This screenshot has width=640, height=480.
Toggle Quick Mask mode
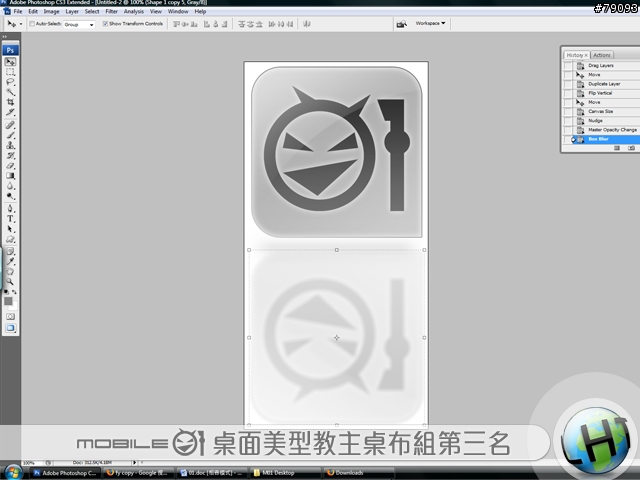(x=10, y=317)
